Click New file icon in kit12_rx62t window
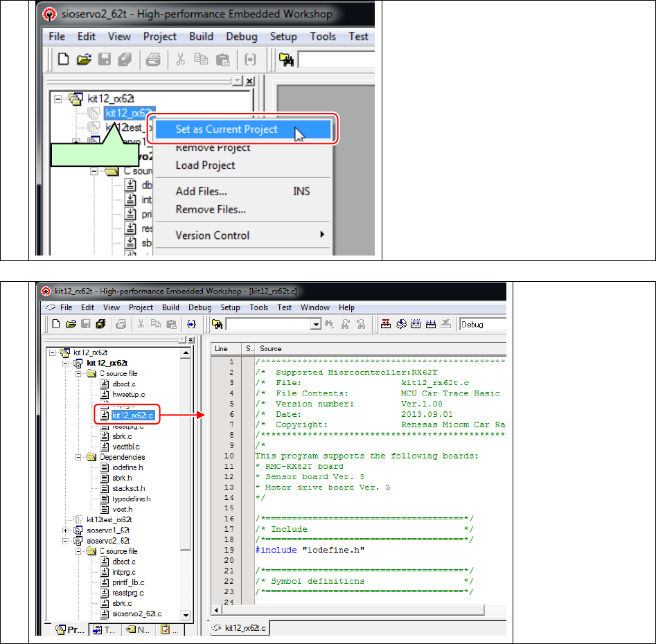This screenshot has height=644, width=656. (56, 324)
